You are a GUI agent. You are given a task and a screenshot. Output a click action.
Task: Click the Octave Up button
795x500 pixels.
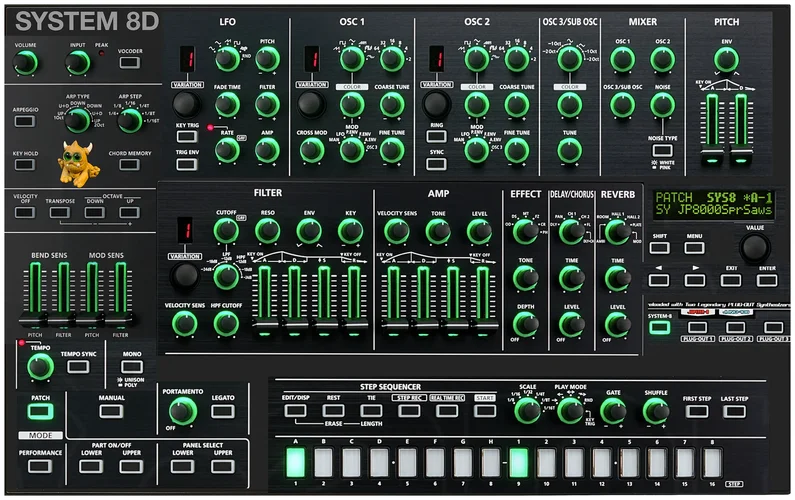click(x=130, y=212)
